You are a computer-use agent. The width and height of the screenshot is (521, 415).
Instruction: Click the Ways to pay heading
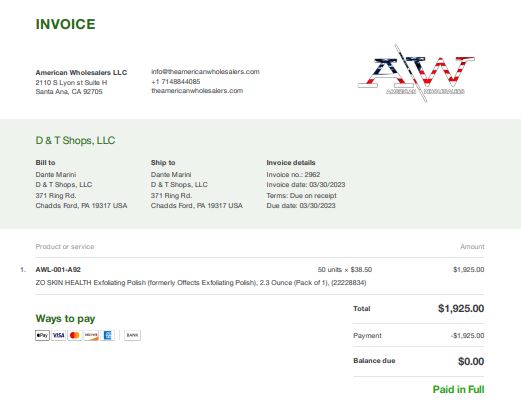point(65,318)
